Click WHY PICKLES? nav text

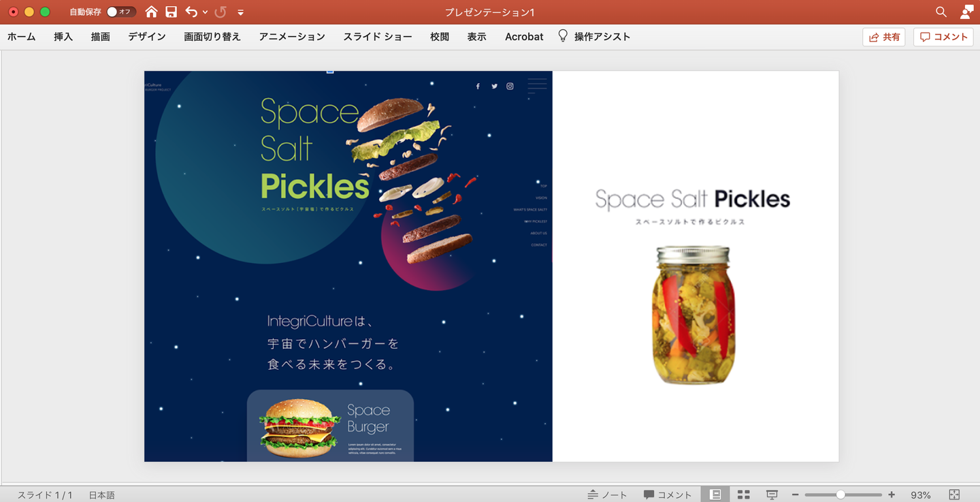(536, 221)
